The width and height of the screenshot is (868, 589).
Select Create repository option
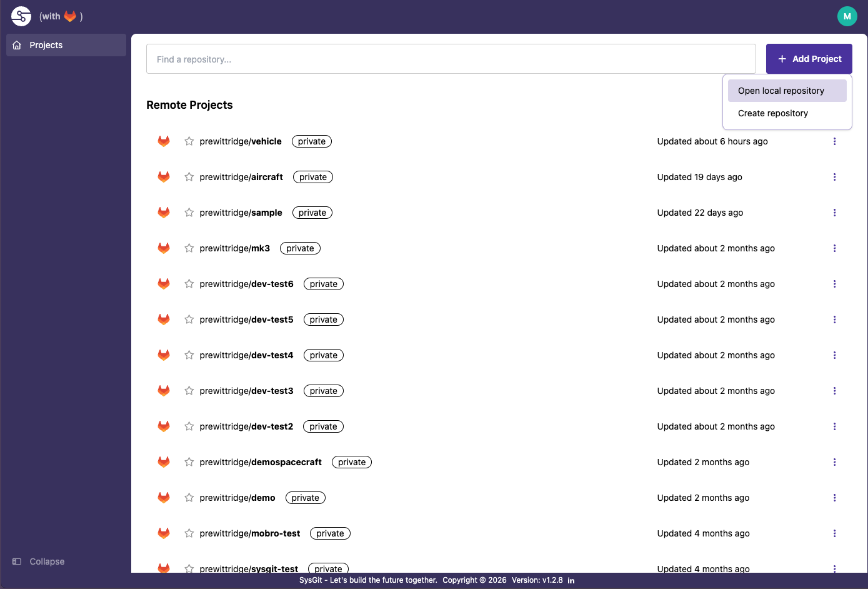pos(787,113)
